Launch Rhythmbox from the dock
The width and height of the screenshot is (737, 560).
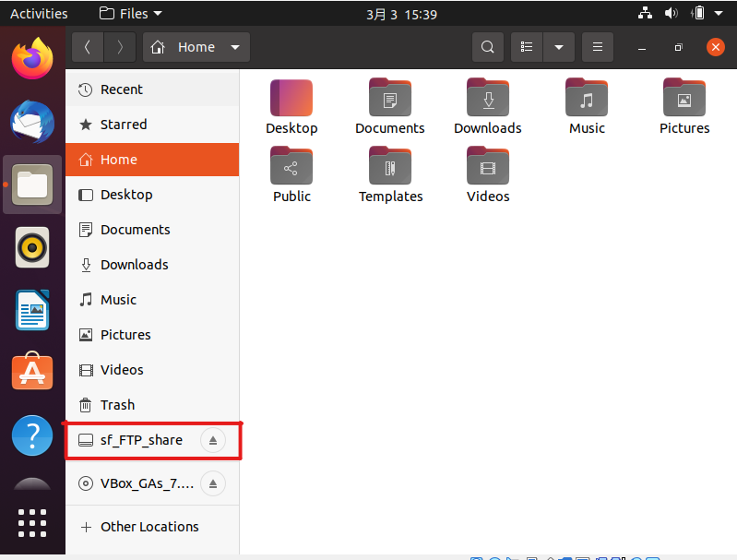[x=32, y=247]
